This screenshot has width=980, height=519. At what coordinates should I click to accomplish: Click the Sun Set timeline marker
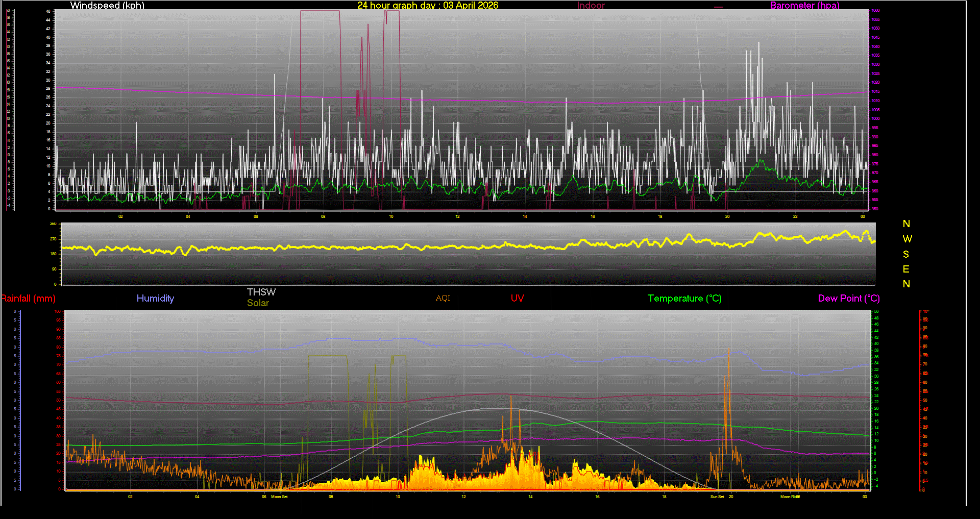point(717,497)
